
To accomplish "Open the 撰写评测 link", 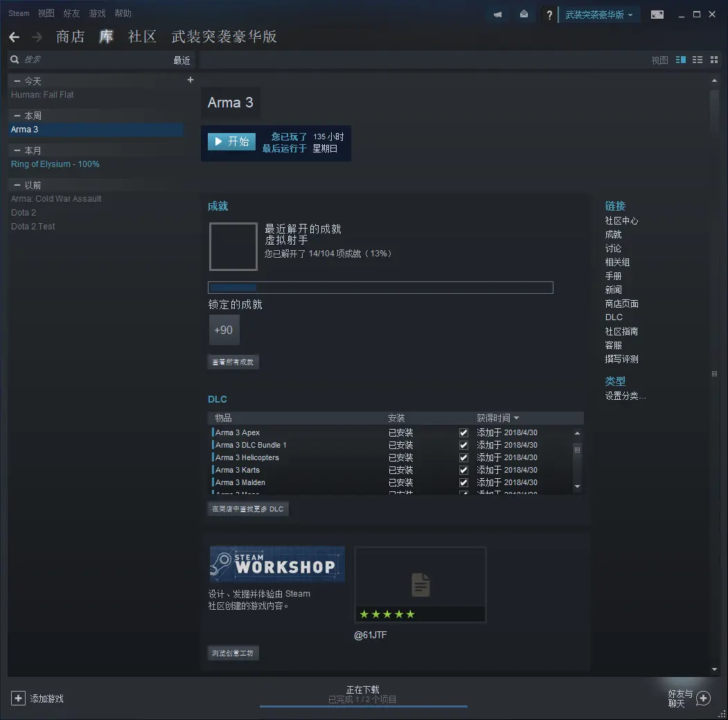I will point(621,359).
